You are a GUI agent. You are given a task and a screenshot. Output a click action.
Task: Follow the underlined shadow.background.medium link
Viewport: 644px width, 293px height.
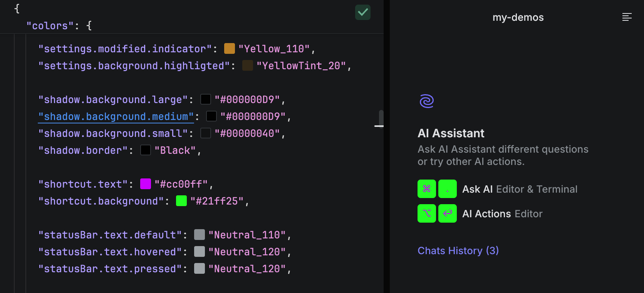coord(116,116)
